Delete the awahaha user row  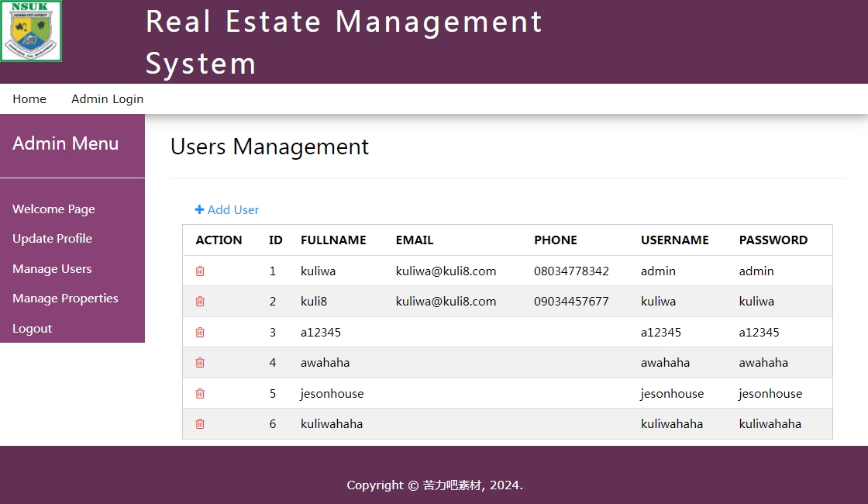(200, 363)
